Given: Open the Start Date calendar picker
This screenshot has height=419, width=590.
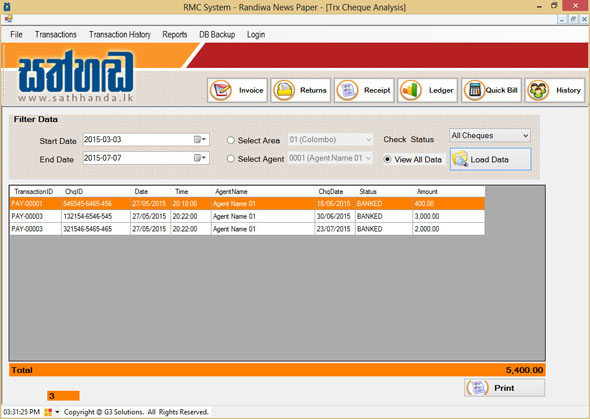Looking at the screenshot, I should 200,140.
